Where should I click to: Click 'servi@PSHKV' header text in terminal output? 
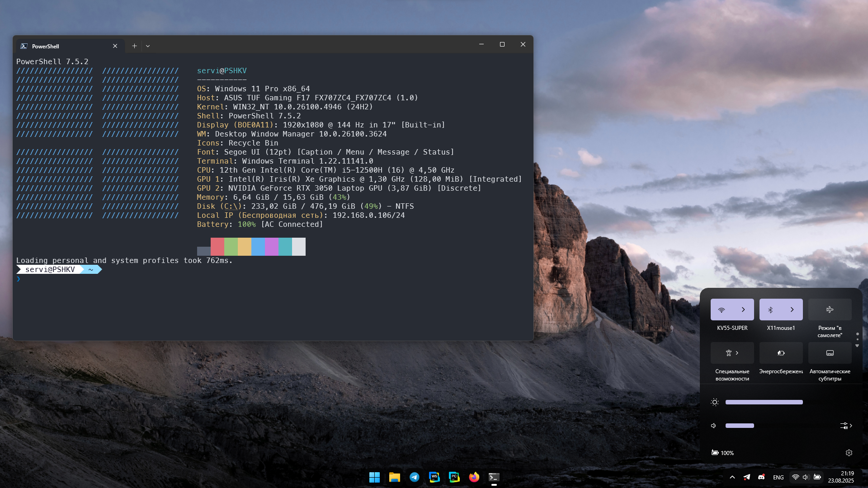coord(222,71)
